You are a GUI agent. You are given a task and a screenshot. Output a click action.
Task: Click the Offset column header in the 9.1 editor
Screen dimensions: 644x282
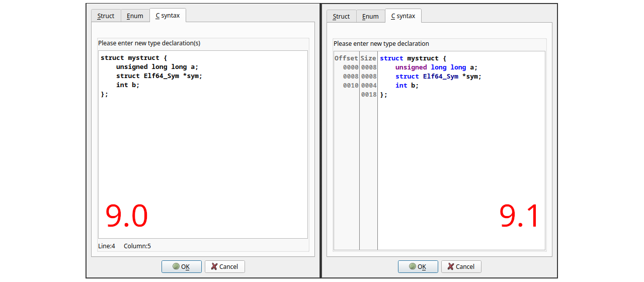coord(346,58)
